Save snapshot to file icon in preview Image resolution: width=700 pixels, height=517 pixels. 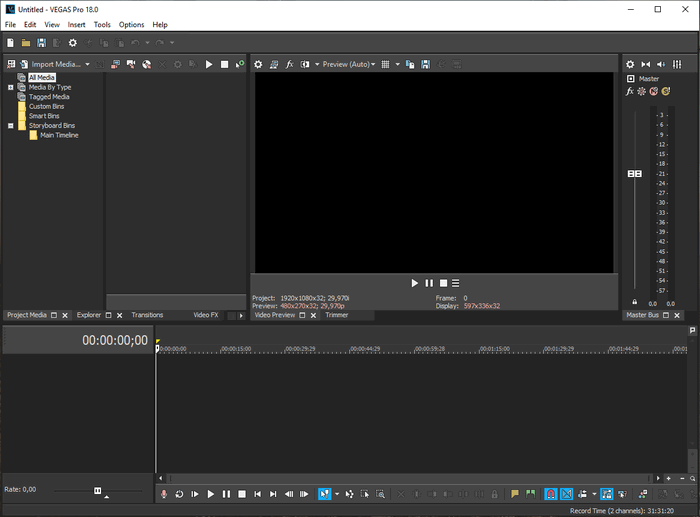pos(425,64)
